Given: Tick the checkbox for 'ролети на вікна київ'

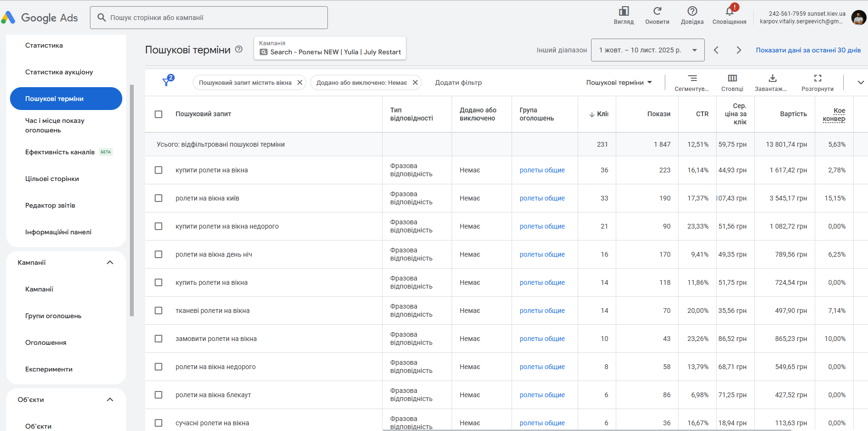Looking at the screenshot, I should 158,198.
